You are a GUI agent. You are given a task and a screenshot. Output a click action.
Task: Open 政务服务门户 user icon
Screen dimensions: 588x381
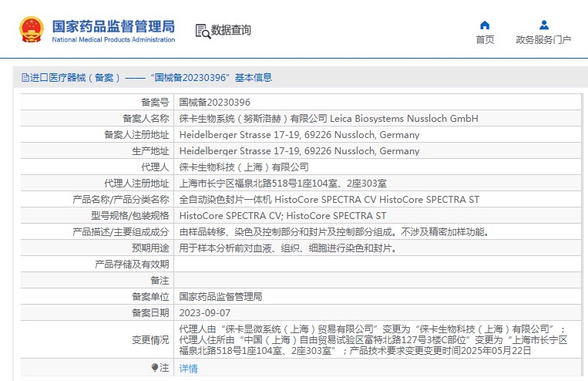[x=544, y=25]
